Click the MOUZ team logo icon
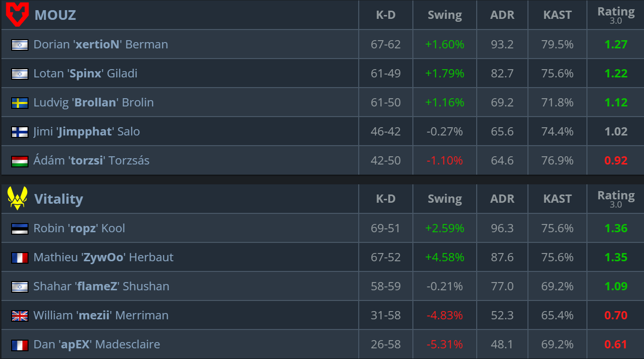This screenshot has height=359, width=644. point(17,15)
